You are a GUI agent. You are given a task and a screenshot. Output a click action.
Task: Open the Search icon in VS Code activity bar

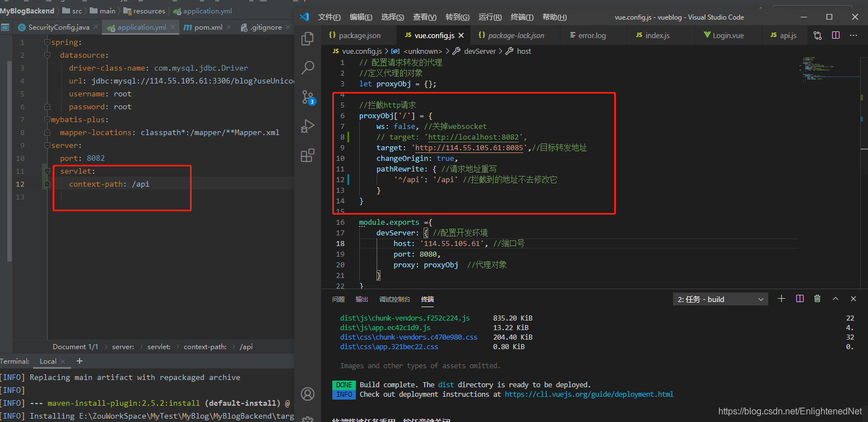point(308,68)
